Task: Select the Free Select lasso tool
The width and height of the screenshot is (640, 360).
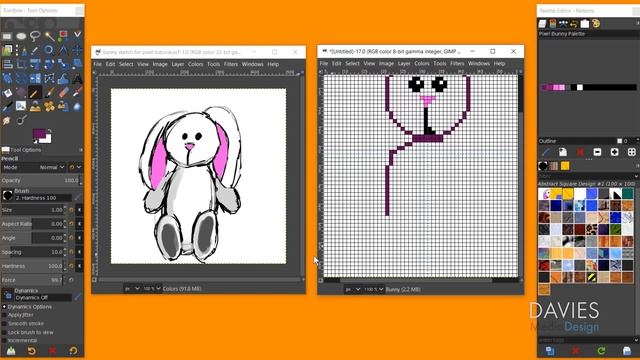Action: coord(35,36)
